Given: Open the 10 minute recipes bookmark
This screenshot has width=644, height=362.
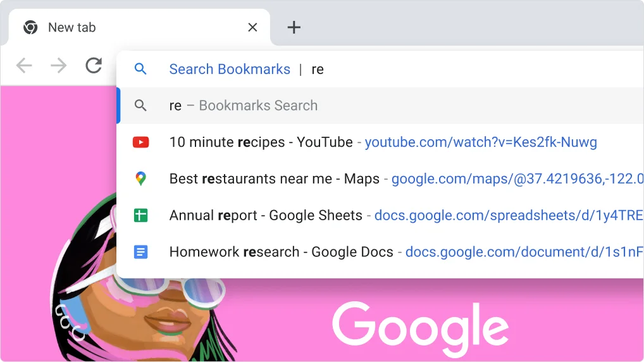Looking at the screenshot, I should 380,142.
